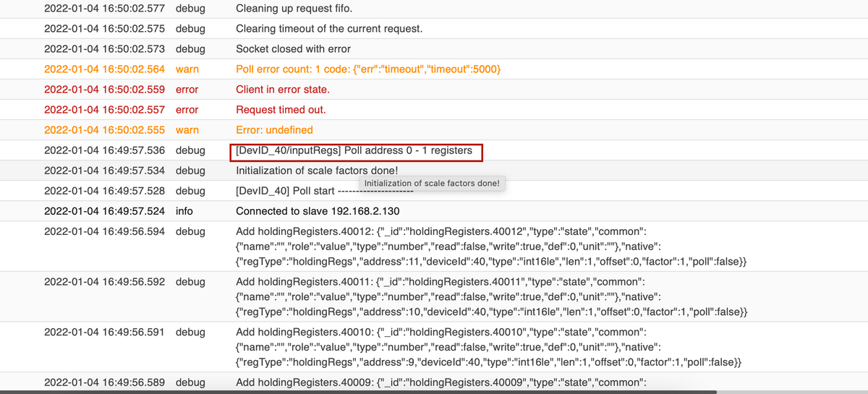The height and width of the screenshot is (394, 868).
Task: Click the red timestamp ending in 02.559
Action: click(104, 90)
